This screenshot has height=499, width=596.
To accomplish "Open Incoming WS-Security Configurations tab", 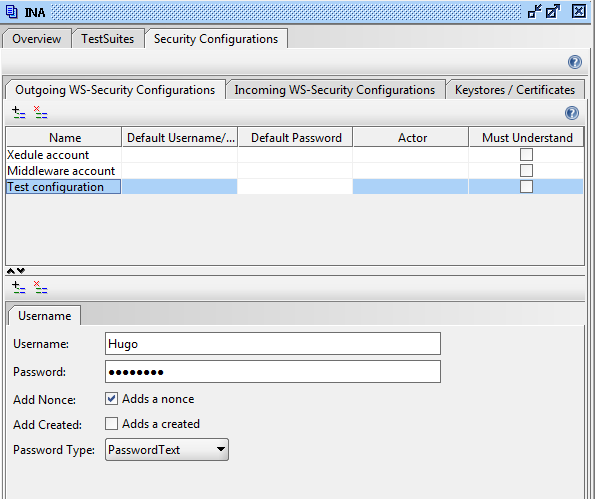I will 334,90.
